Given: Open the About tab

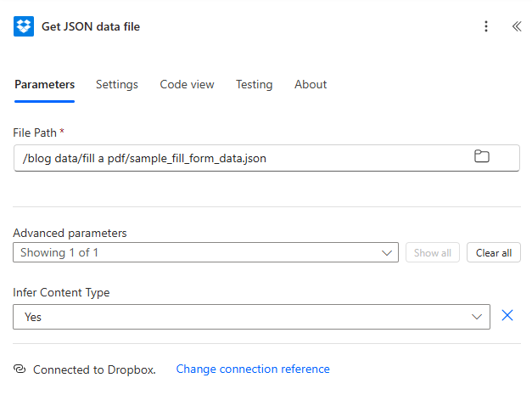Looking at the screenshot, I should 311,85.
